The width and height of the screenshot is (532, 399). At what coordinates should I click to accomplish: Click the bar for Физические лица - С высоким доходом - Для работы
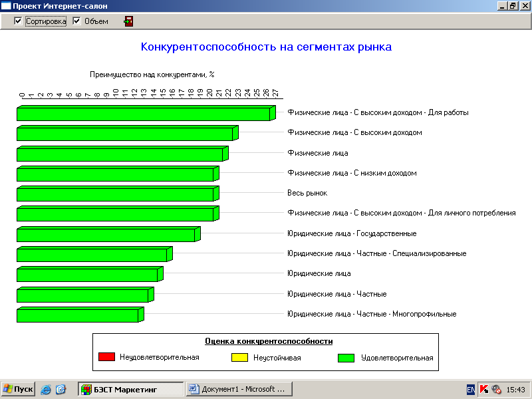click(x=146, y=113)
